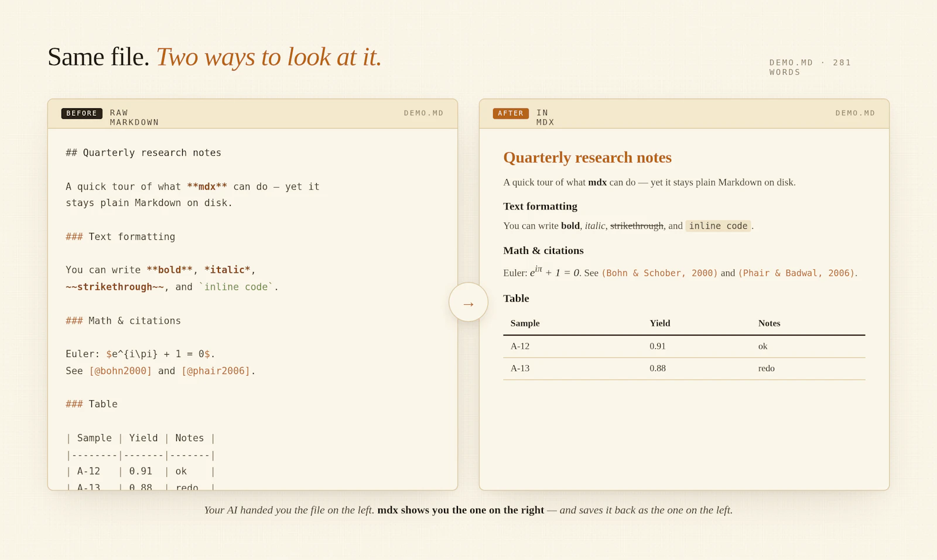Click the 0.91 cell in the rendered table

(658, 346)
